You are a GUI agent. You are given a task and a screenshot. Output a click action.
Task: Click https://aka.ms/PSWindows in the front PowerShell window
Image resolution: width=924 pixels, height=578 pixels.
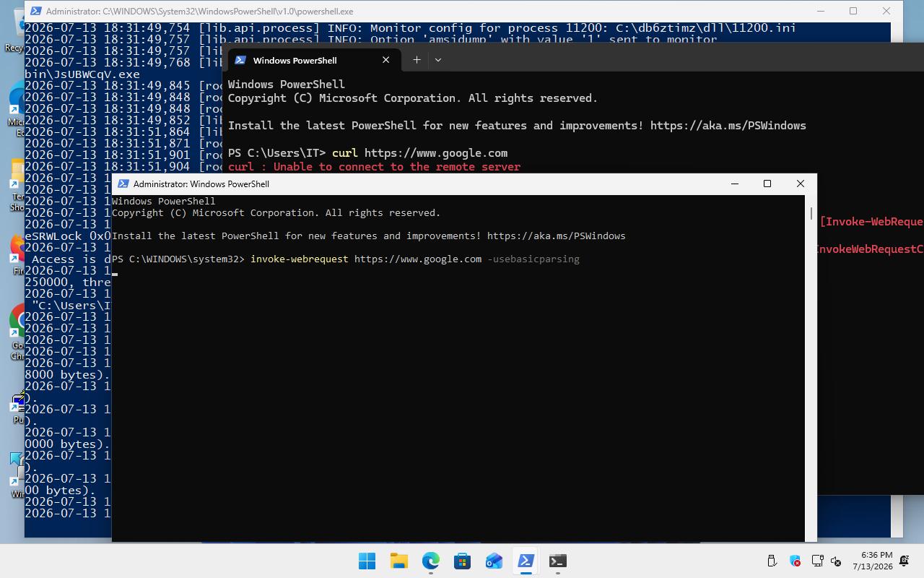[x=556, y=236]
